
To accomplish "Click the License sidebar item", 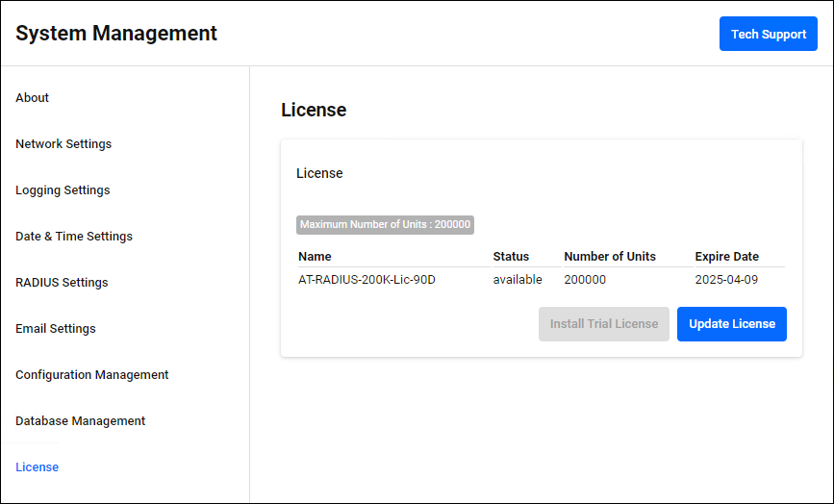I will click(38, 467).
